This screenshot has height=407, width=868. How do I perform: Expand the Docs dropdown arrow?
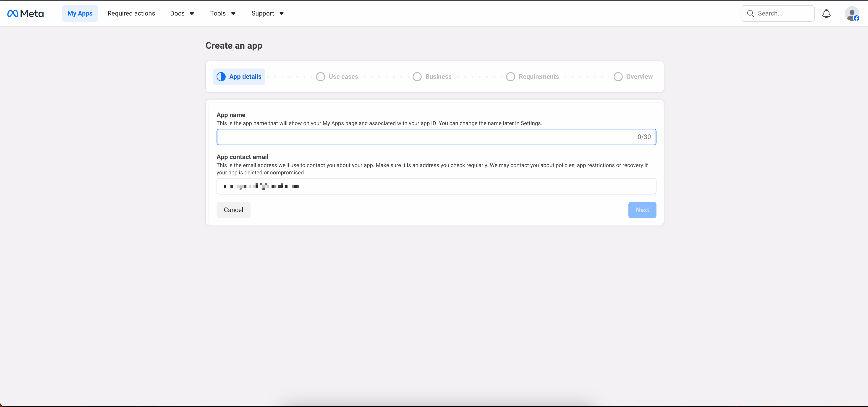pos(192,13)
